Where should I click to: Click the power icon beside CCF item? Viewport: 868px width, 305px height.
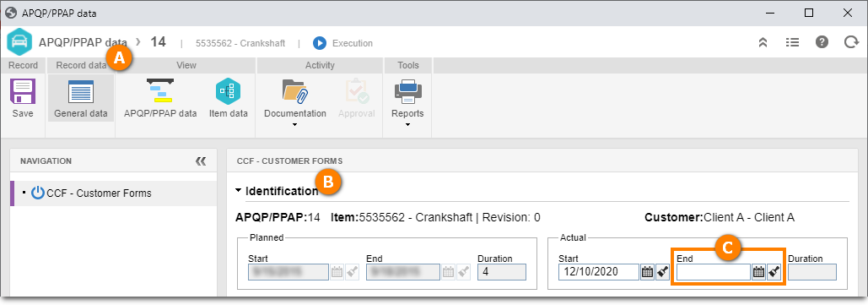coord(38,193)
